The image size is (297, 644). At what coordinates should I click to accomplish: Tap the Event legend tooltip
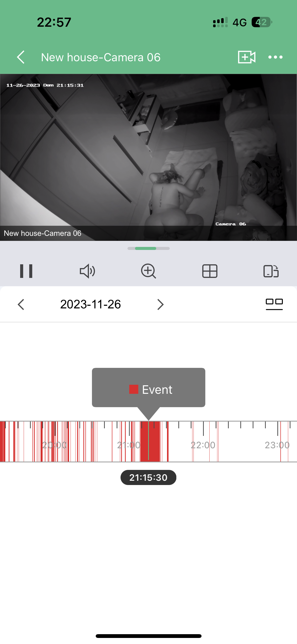148,388
